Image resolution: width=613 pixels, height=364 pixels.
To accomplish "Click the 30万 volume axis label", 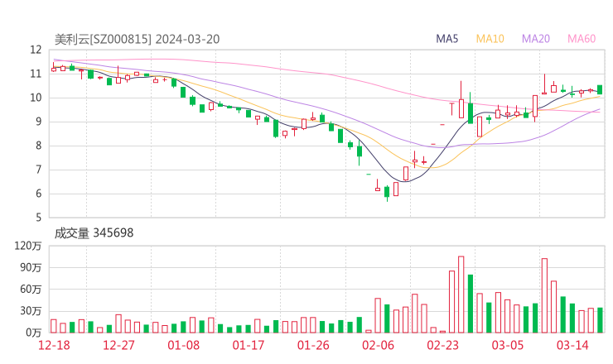I will coord(31,311).
